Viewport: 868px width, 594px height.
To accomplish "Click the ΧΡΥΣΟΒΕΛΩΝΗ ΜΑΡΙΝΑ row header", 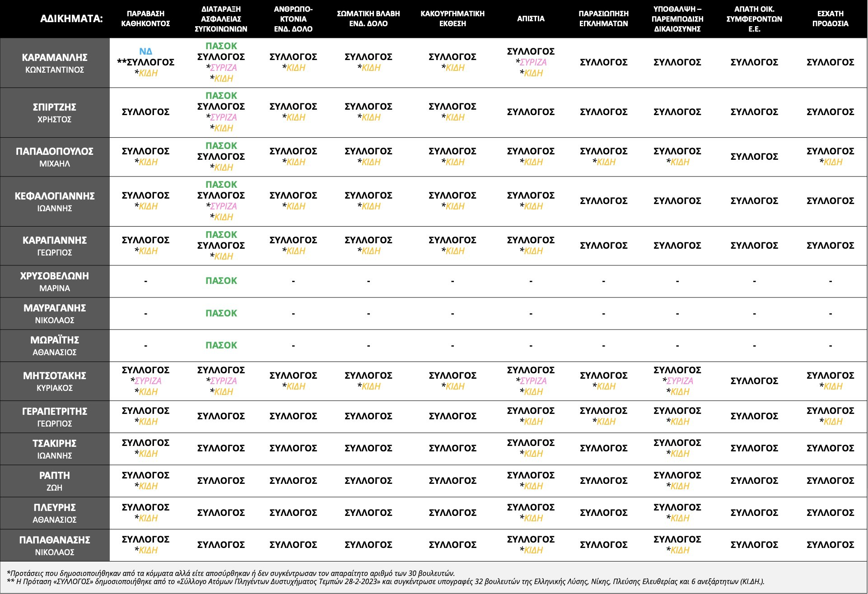I will point(55,281).
